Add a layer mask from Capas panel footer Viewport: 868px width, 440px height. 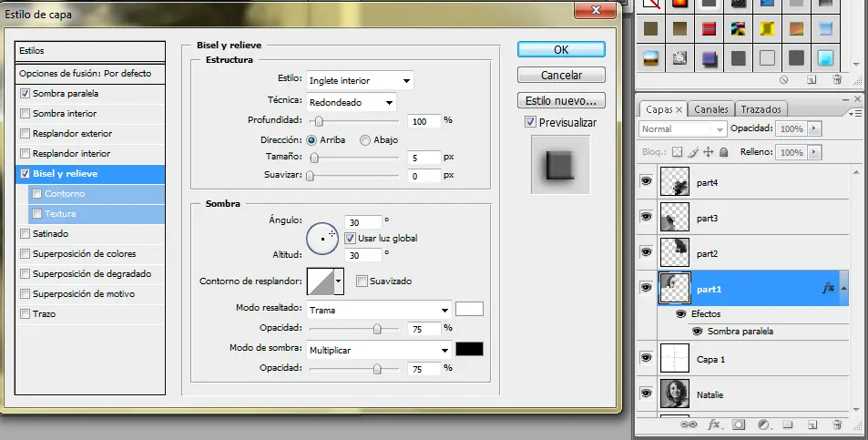tap(739, 425)
